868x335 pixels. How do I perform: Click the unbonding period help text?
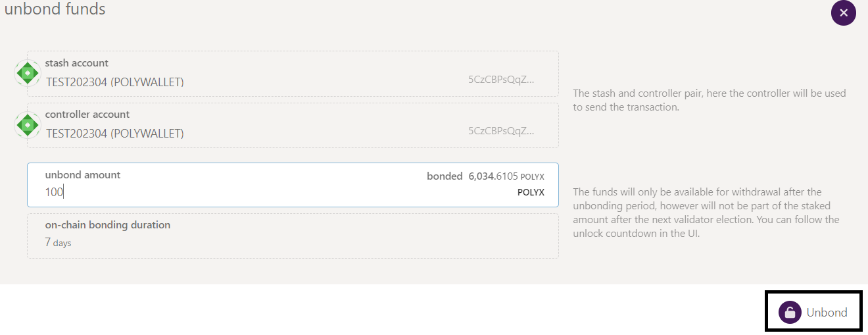[x=706, y=213]
